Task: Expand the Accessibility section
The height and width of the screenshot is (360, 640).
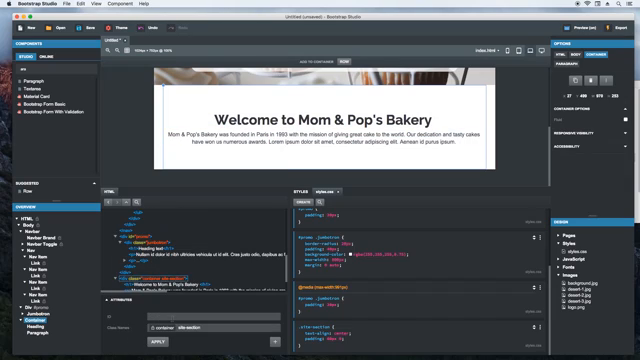Action: coord(625,146)
